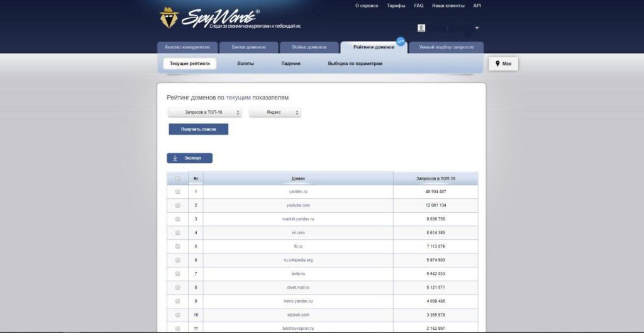This screenshot has height=333, width=644.
Task: Open the Падения sub-tab
Action: point(291,64)
